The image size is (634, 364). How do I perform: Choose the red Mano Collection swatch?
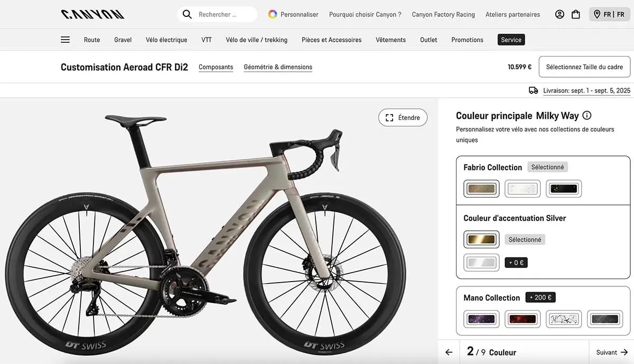[x=523, y=319]
